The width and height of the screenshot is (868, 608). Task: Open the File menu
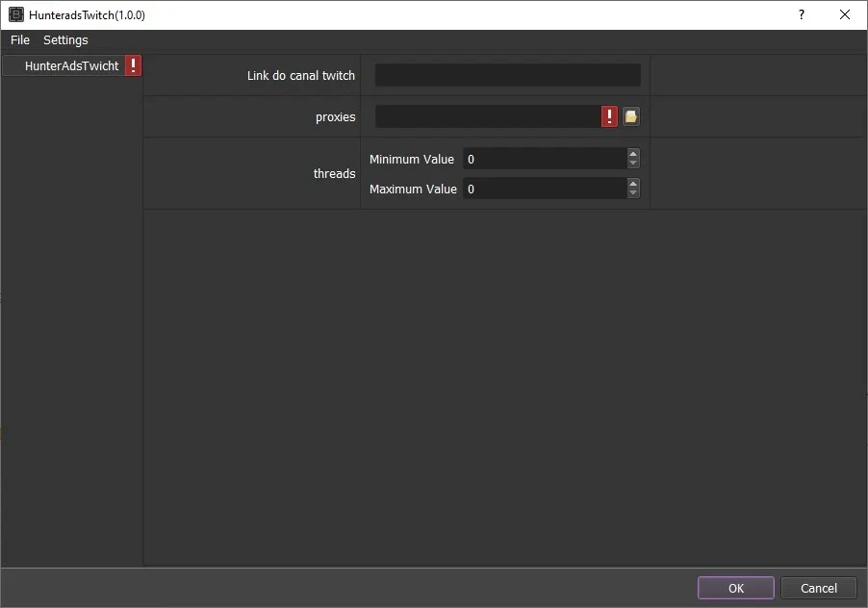[x=20, y=39]
